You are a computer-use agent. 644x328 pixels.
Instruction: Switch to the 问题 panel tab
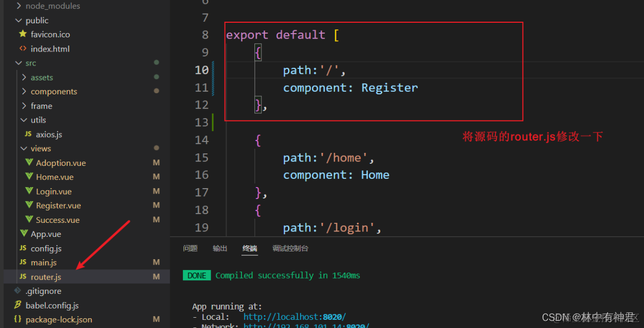point(190,248)
